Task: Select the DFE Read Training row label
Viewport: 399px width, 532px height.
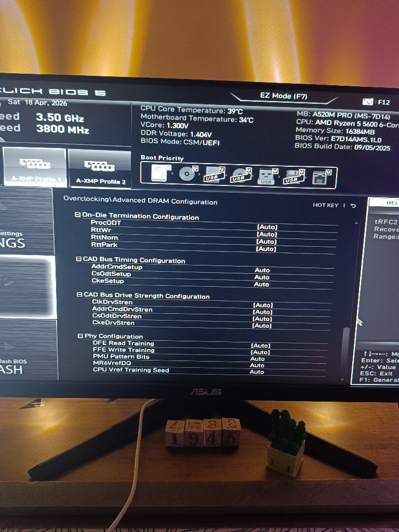Action: point(124,343)
